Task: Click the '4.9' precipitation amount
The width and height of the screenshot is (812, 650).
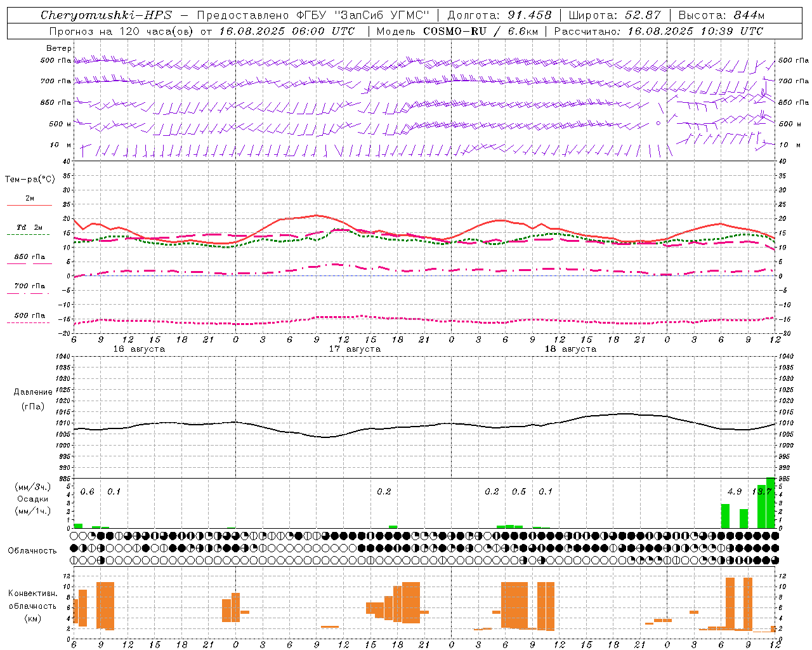Action: pyautogui.click(x=735, y=491)
